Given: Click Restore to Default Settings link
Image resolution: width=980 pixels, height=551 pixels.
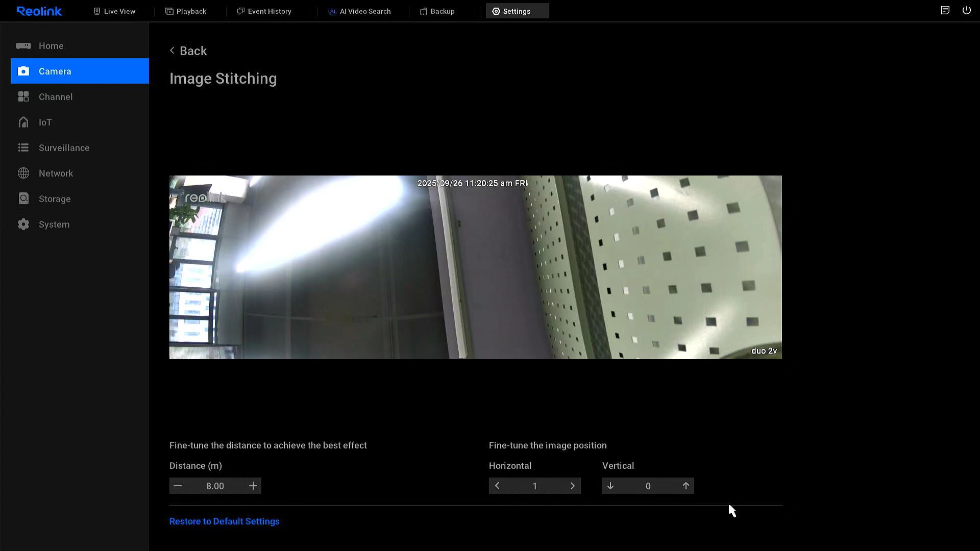Looking at the screenshot, I should (224, 521).
